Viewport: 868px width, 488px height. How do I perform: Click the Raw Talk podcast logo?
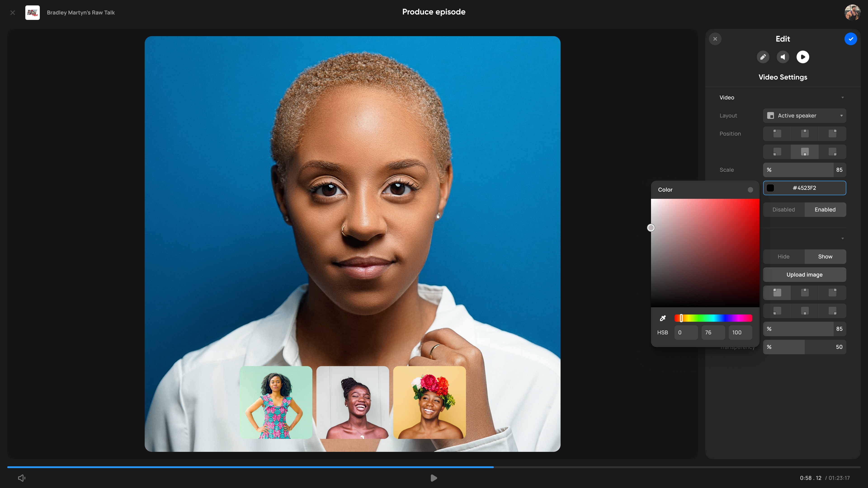click(x=32, y=12)
